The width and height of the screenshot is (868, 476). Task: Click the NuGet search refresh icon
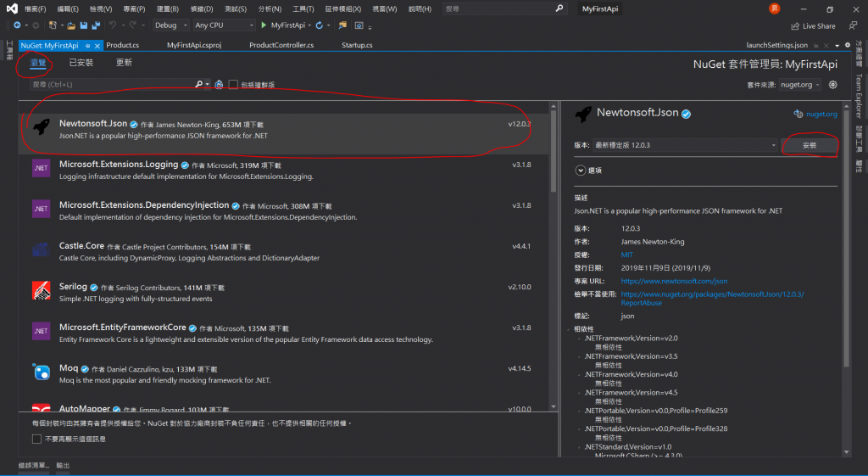[220, 84]
